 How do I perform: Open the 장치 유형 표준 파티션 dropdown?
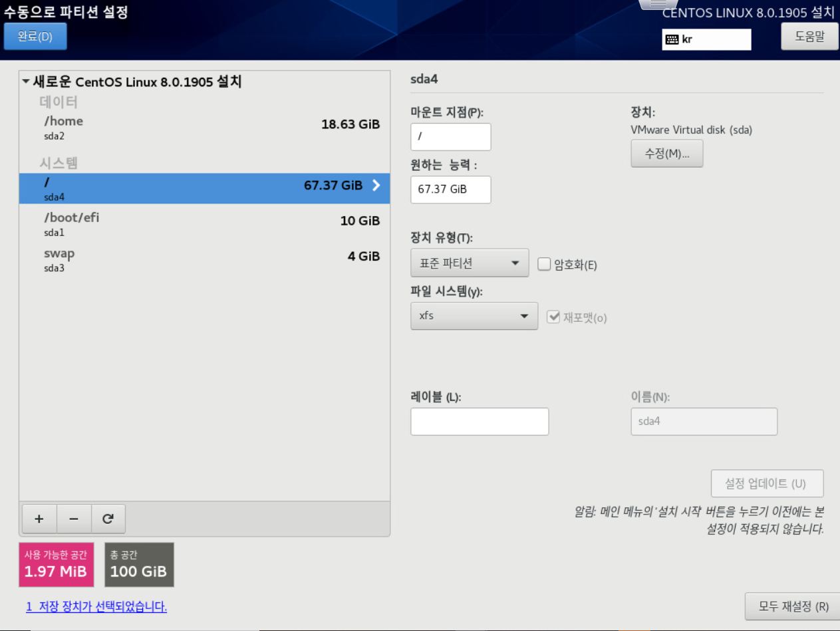tap(470, 263)
